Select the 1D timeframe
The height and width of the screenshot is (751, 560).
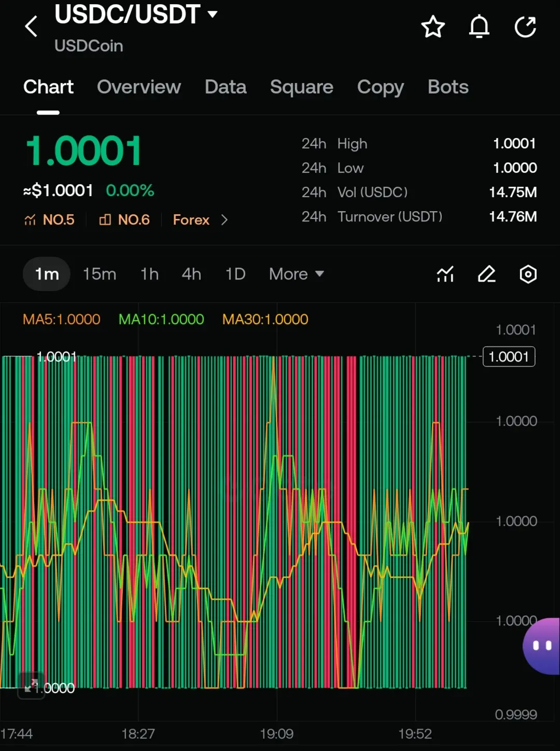[235, 274]
